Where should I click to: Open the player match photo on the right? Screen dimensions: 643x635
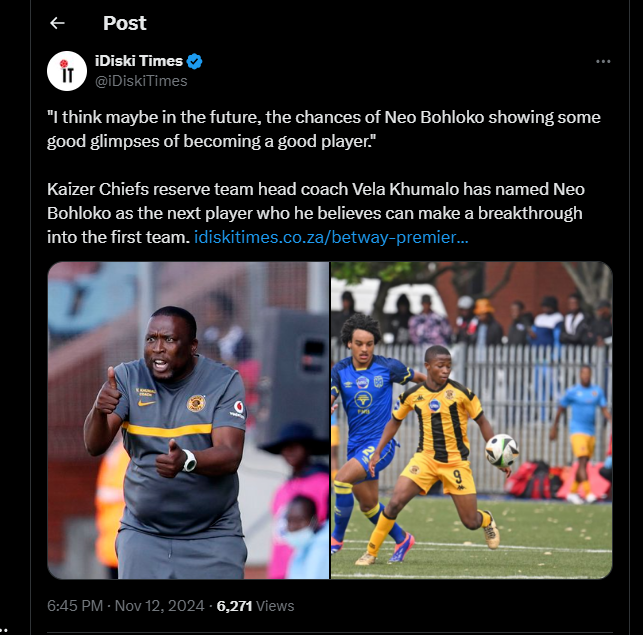tap(471, 420)
